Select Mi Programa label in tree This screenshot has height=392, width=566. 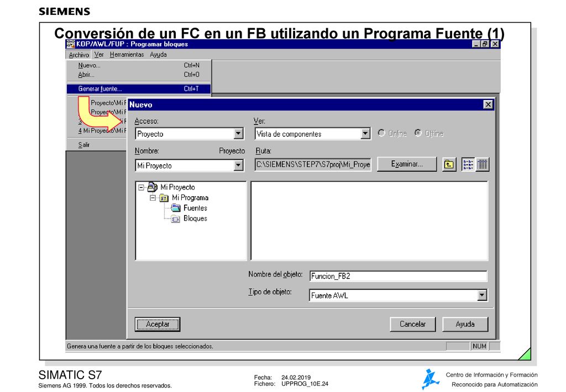190,198
